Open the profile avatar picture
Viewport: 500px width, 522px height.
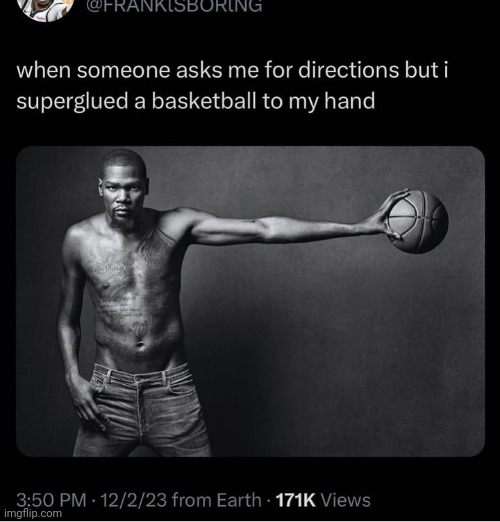[47, 10]
